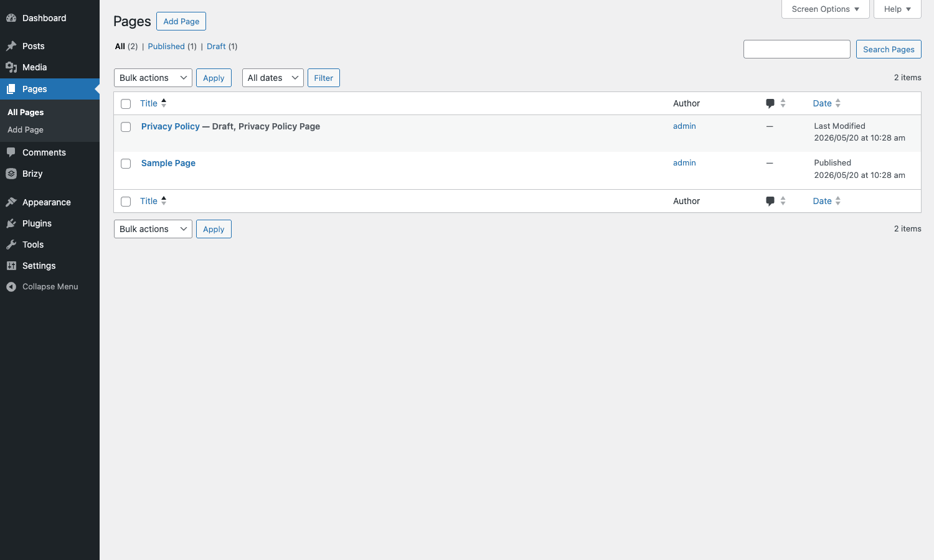
Task: Expand the Help panel
Action: click(x=897, y=9)
